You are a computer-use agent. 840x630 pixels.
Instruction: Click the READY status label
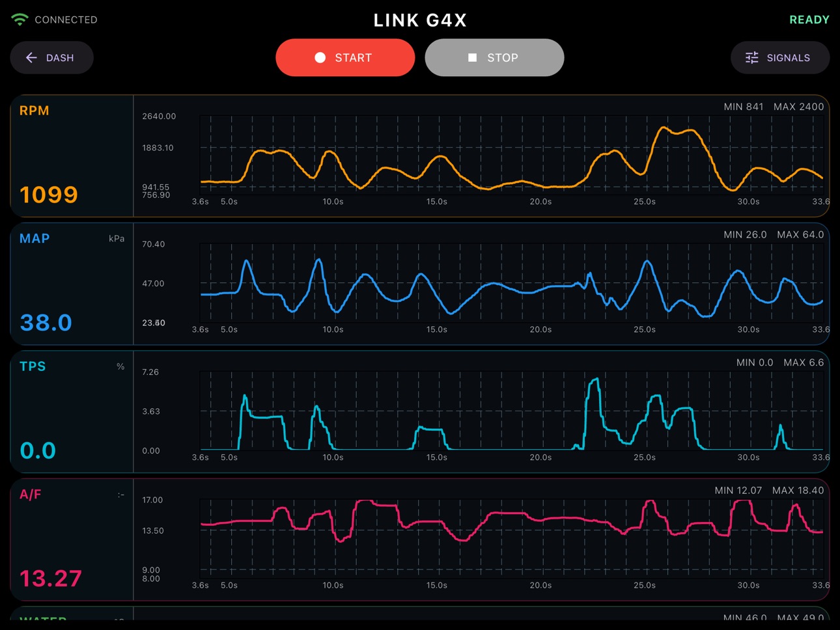click(809, 20)
